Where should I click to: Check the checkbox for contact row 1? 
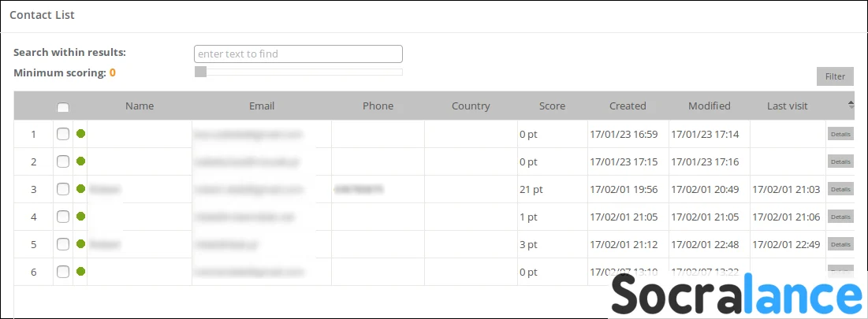[x=63, y=134]
